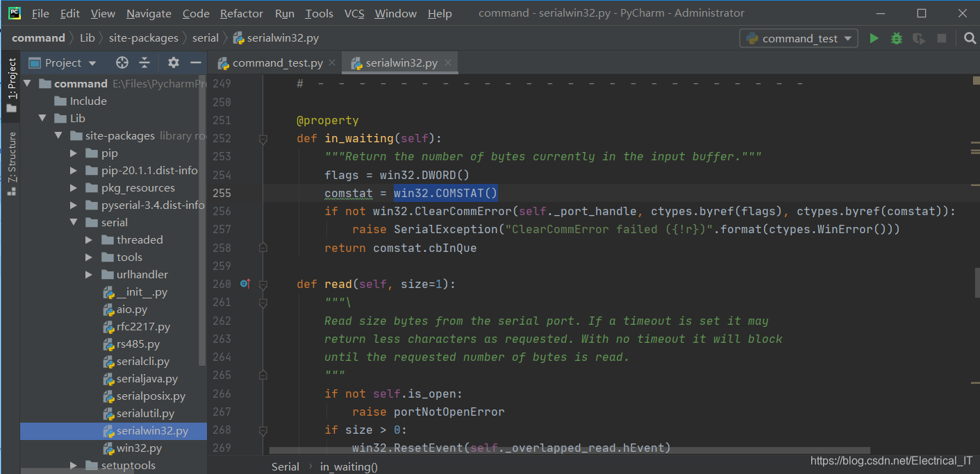Image resolution: width=980 pixels, height=474 pixels.
Task: Click serial in navigation breadcrumb
Action: click(206, 38)
